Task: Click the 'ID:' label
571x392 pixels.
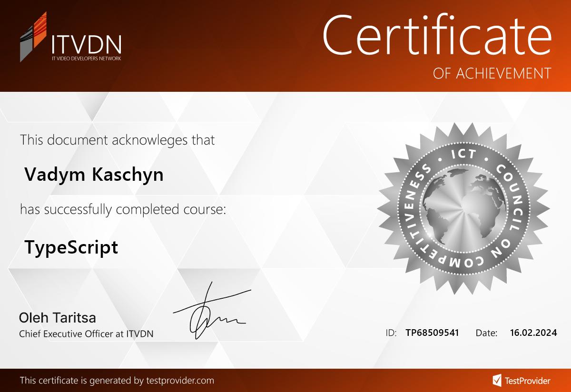Action: click(x=391, y=333)
